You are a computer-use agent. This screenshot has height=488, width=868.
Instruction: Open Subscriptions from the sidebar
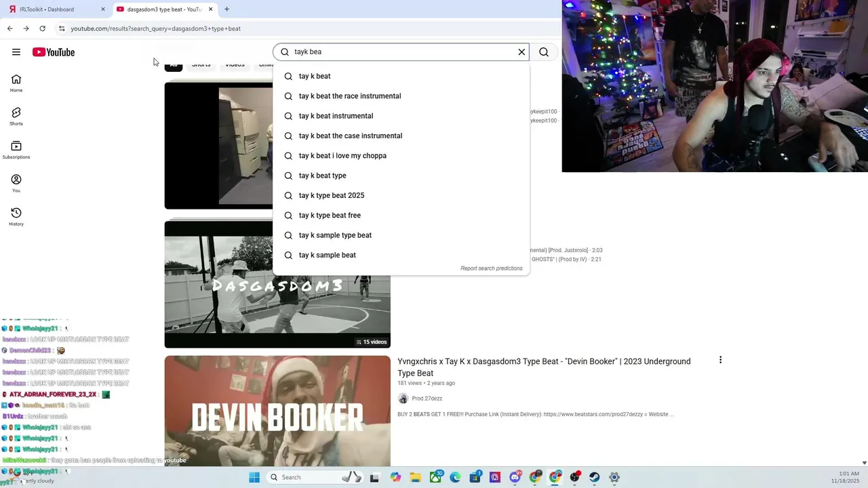pyautogui.click(x=16, y=150)
